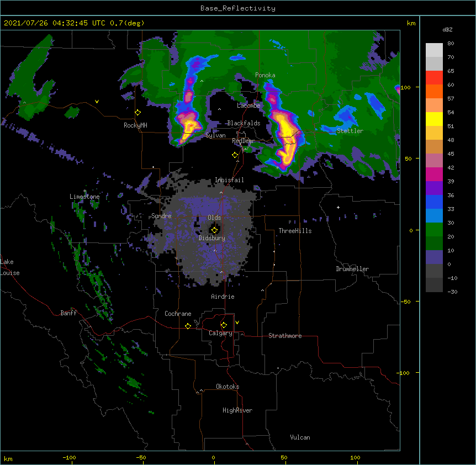Click the white asterisk marker above Limestone

[85, 191]
